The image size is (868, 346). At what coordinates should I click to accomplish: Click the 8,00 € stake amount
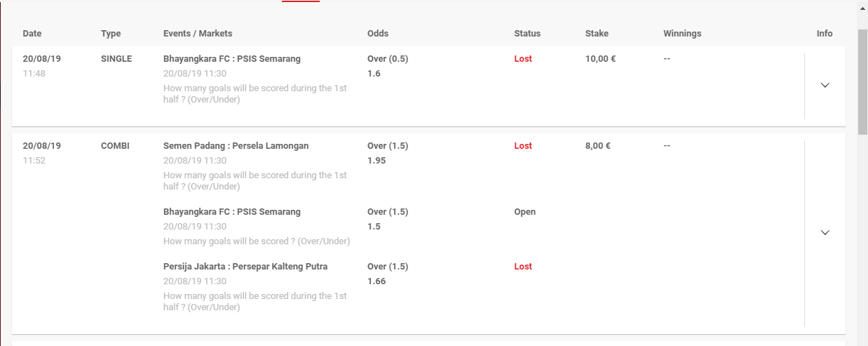597,146
